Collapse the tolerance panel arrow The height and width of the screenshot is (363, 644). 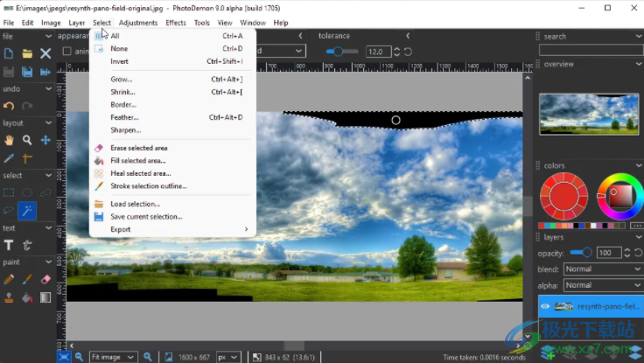click(408, 36)
